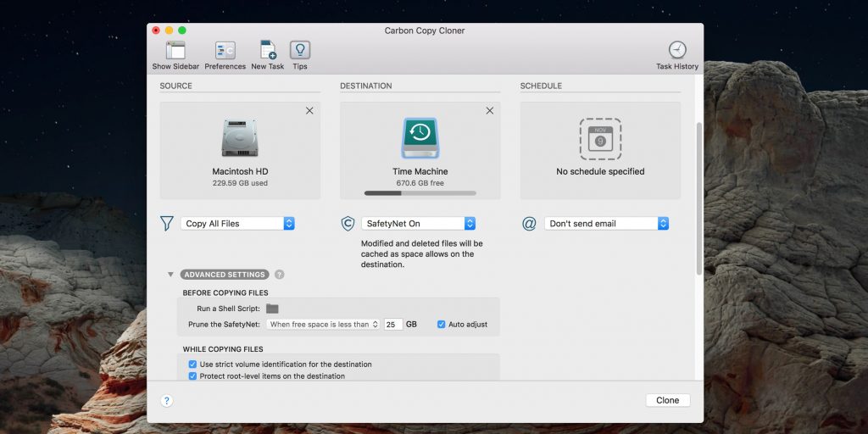Toggle Protect root-level items checkbox
This screenshot has width=868, height=434.
click(x=192, y=376)
